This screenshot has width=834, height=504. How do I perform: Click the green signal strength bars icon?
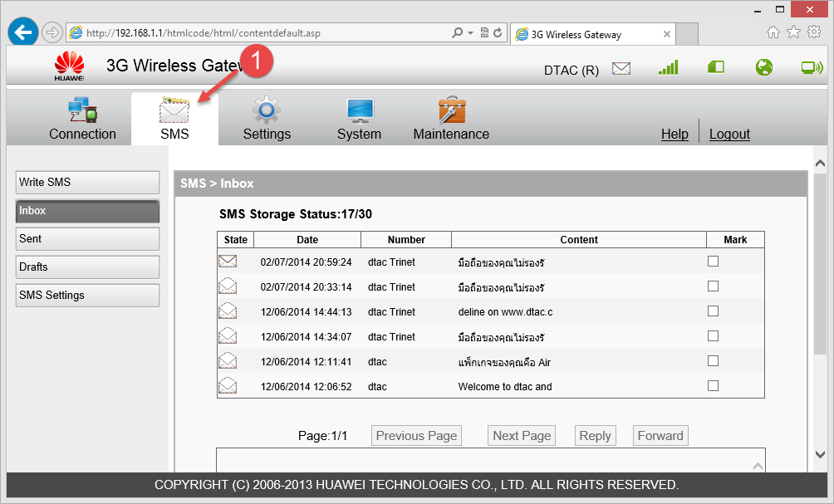point(668,67)
